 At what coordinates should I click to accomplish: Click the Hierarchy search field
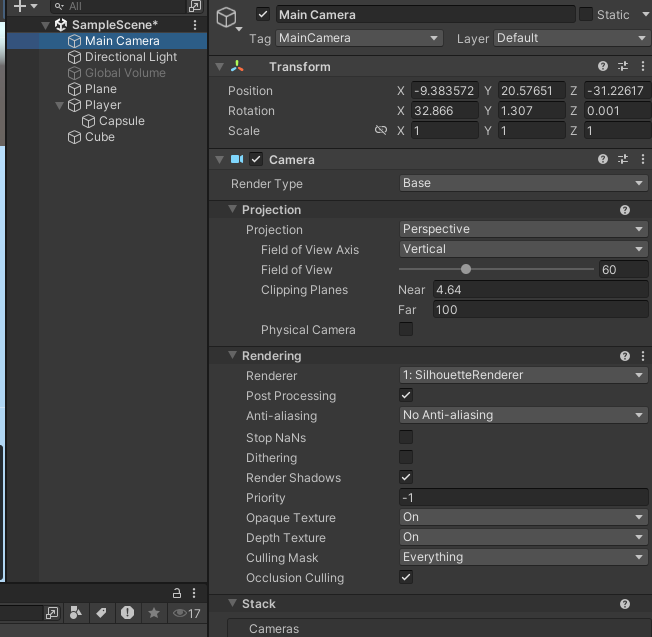pyautogui.click(x=118, y=6)
